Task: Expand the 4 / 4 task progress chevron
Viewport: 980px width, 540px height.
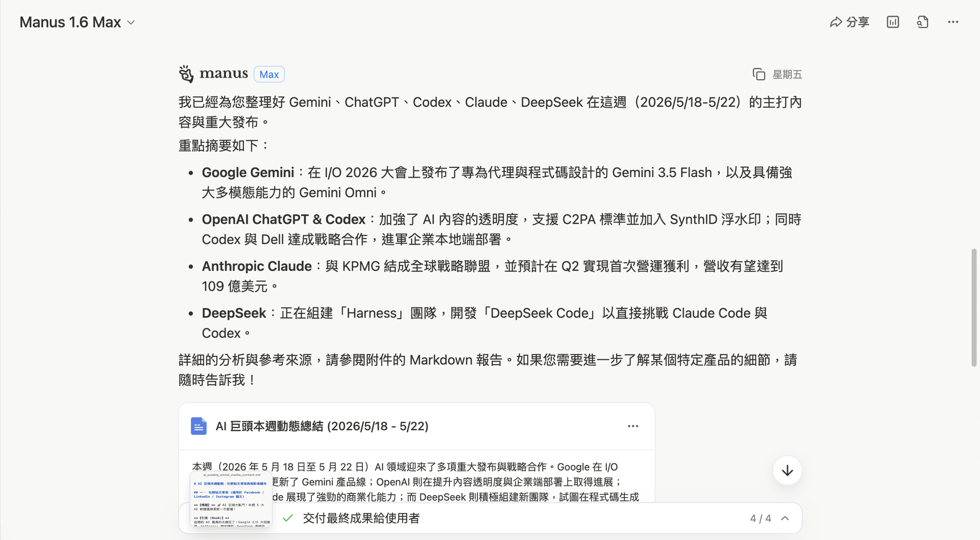Action: 785,519
